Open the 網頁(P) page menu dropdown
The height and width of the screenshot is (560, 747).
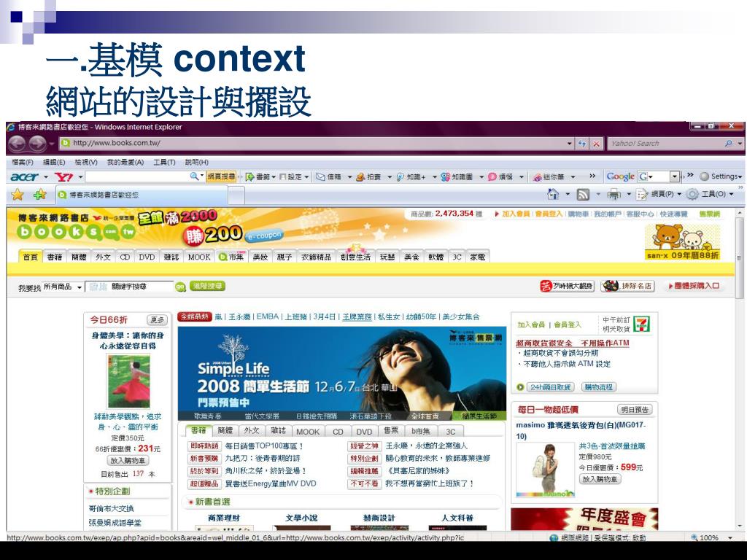(x=679, y=194)
